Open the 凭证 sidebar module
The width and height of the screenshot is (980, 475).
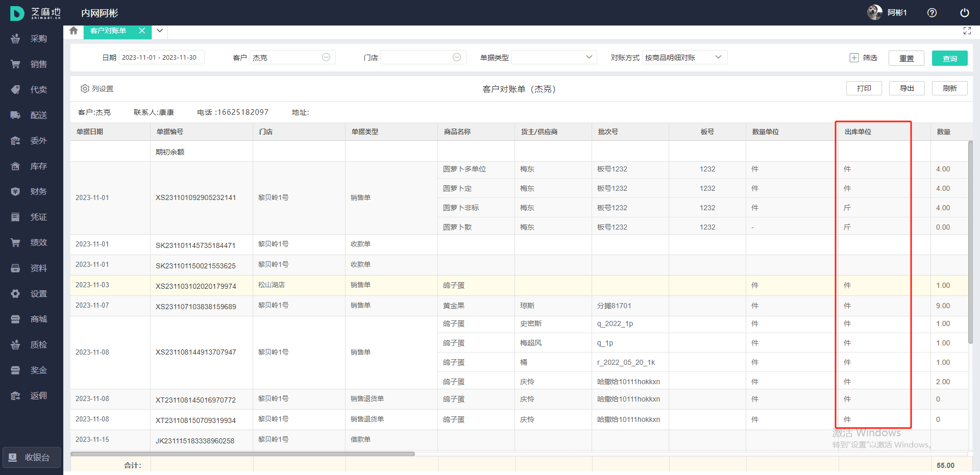tap(31, 217)
